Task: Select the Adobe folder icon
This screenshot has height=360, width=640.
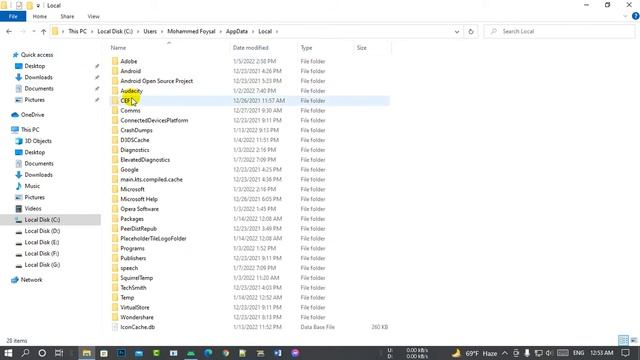Action: pyautogui.click(x=115, y=61)
